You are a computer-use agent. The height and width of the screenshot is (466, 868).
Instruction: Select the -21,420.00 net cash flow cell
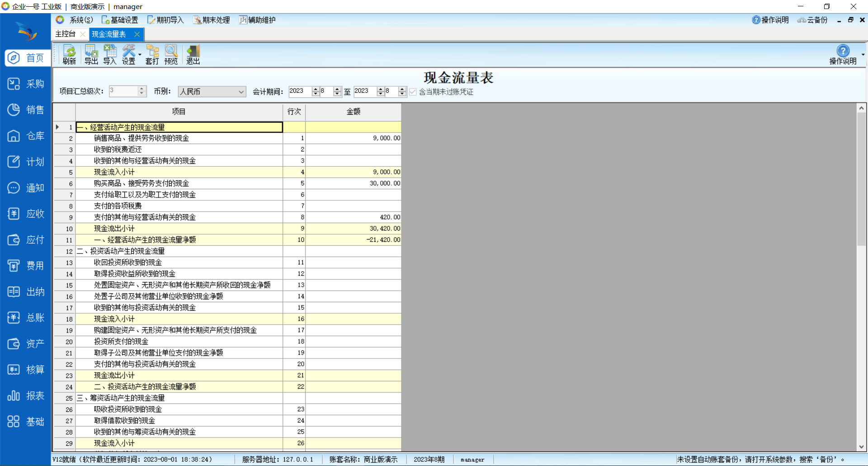[354, 240]
